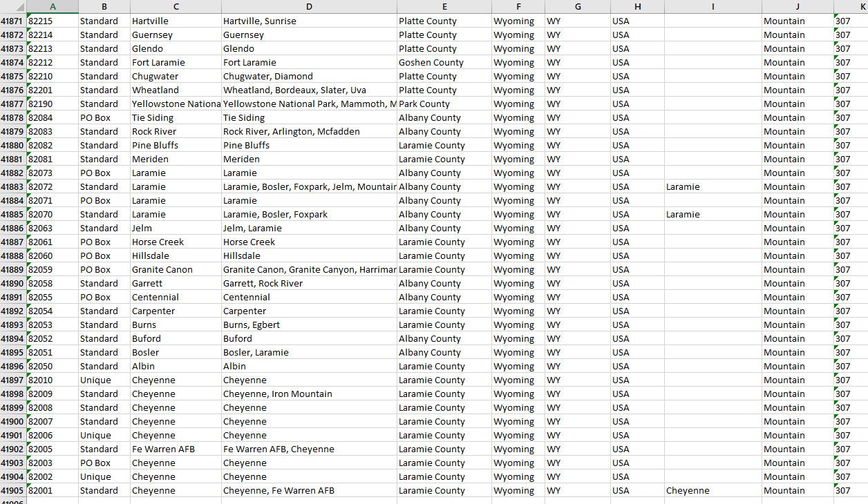868x504 pixels.
Task: Click the cell containing Yellowstone National Park
Action: [x=176, y=104]
